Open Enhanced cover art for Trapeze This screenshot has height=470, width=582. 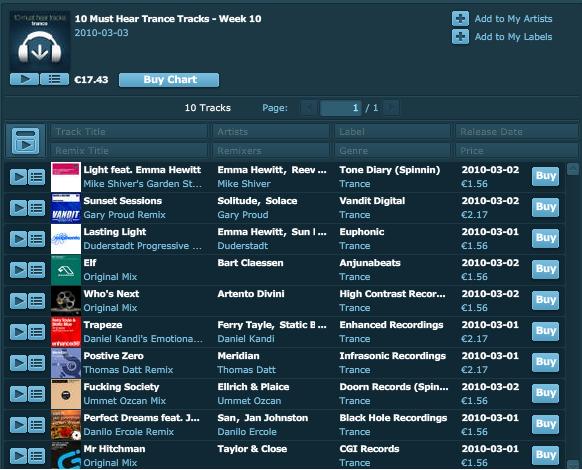(66, 332)
